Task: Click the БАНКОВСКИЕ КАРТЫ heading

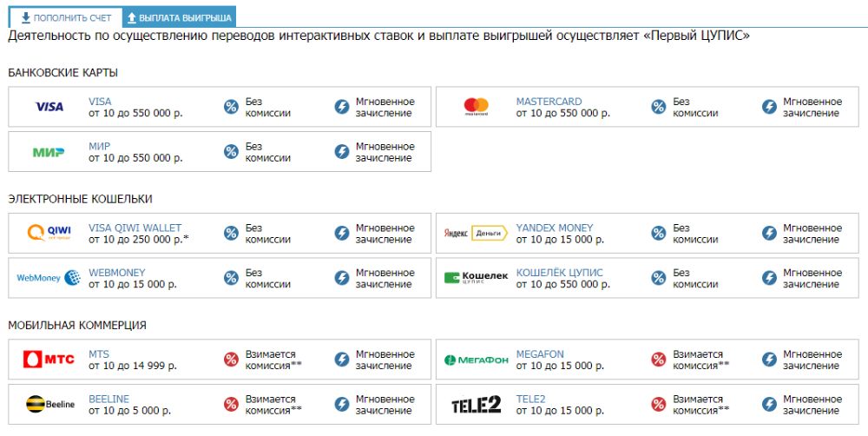Action: tap(62, 73)
